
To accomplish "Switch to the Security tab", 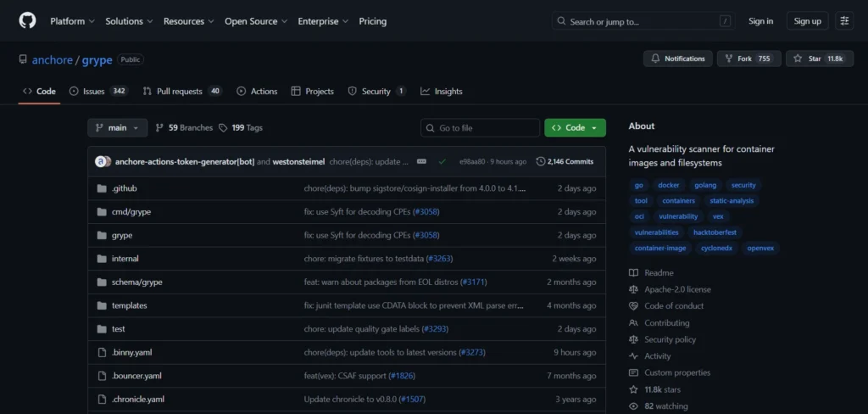I will click(x=376, y=92).
